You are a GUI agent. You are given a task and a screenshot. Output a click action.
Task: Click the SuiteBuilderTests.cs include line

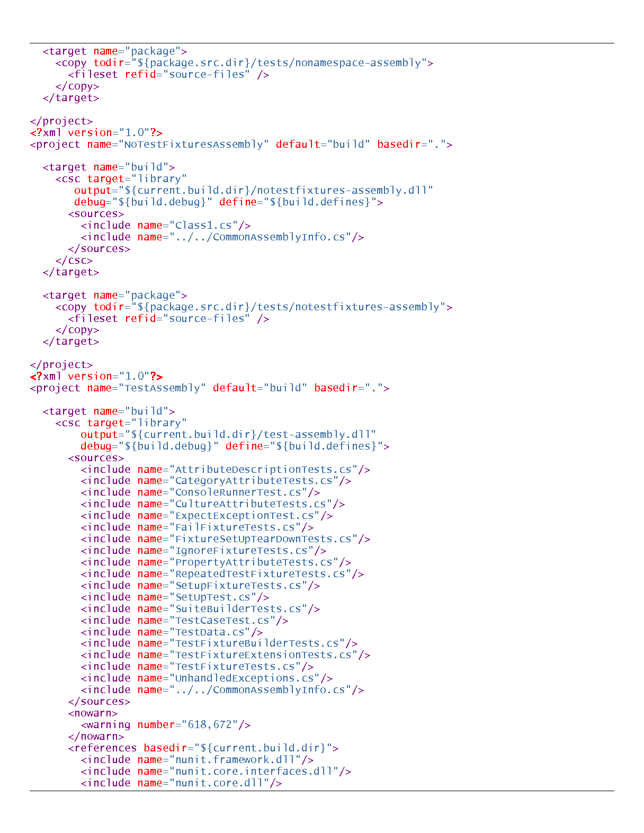201,608
